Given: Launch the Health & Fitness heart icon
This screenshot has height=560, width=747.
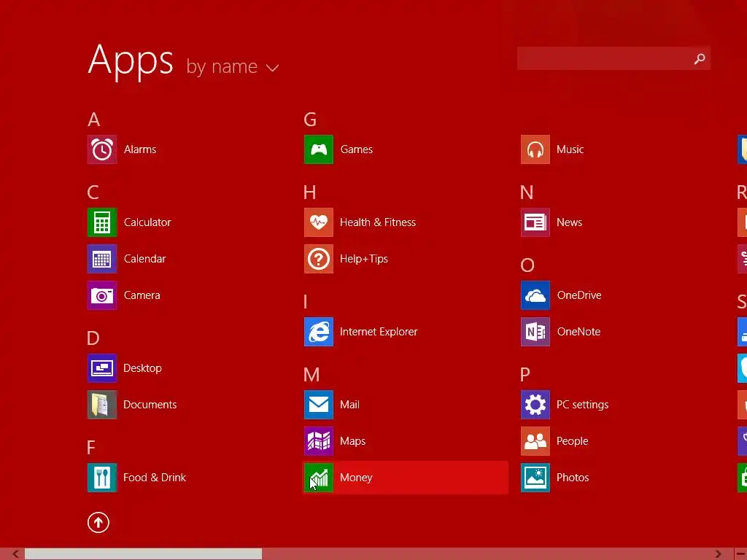Looking at the screenshot, I should [319, 222].
